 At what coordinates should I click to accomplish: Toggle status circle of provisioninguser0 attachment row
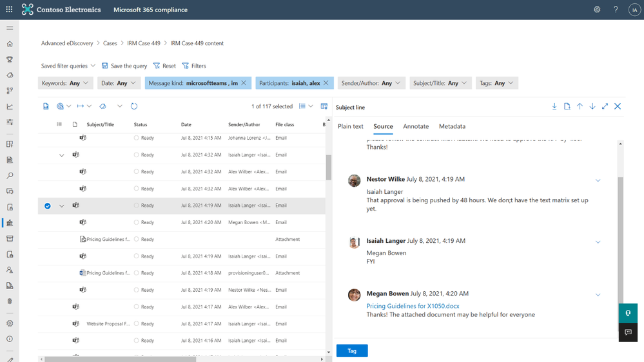137,273
